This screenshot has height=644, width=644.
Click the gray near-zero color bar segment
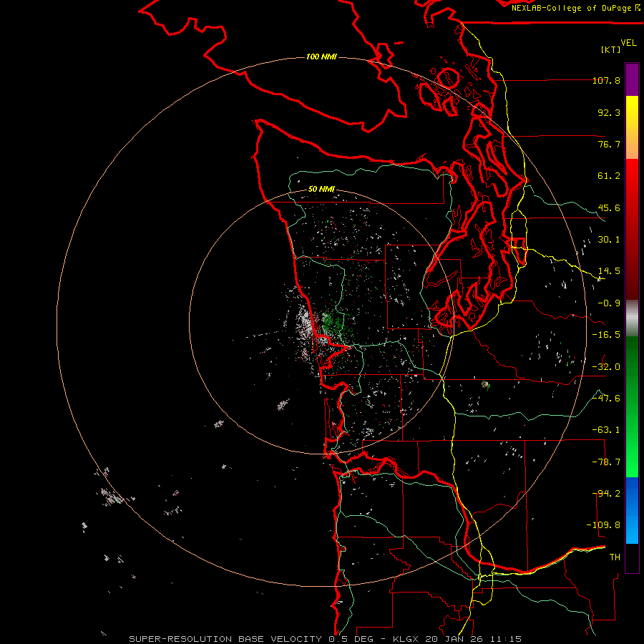click(632, 318)
